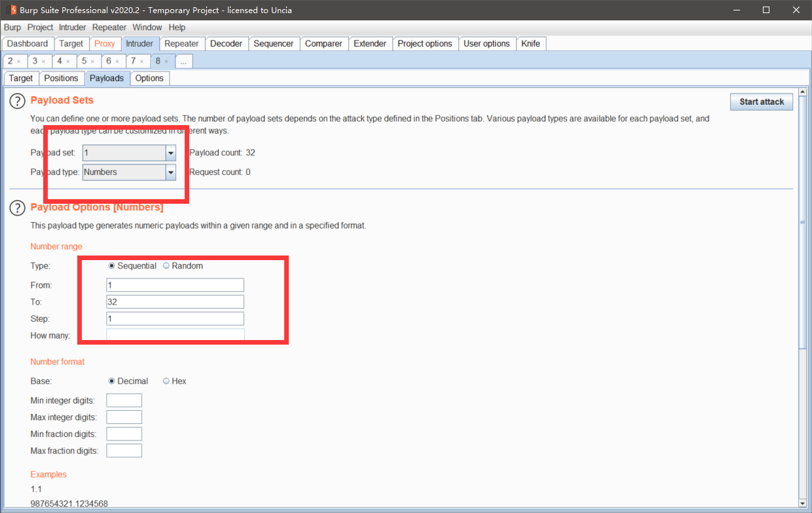Add a new Intruder tab with ...

point(184,61)
